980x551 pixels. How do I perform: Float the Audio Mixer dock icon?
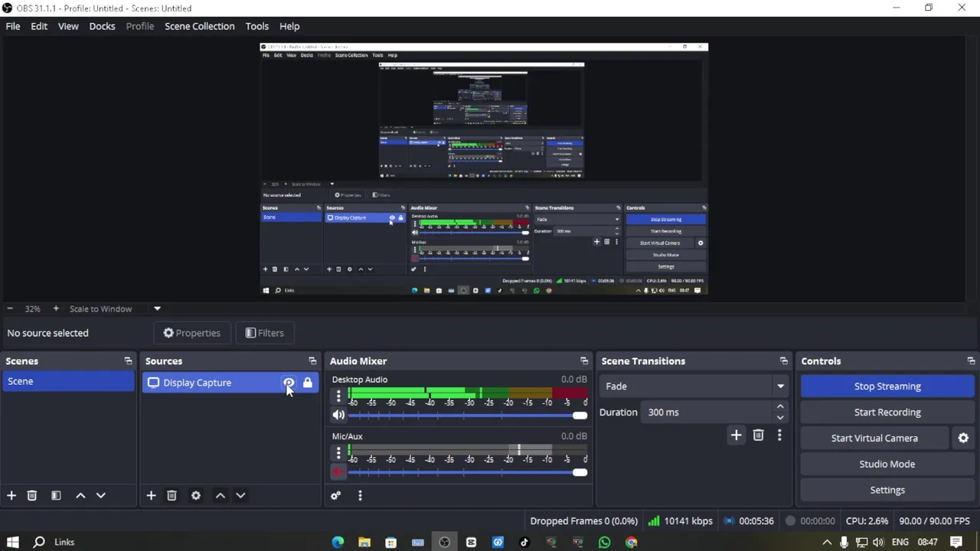tap(584, 361)
